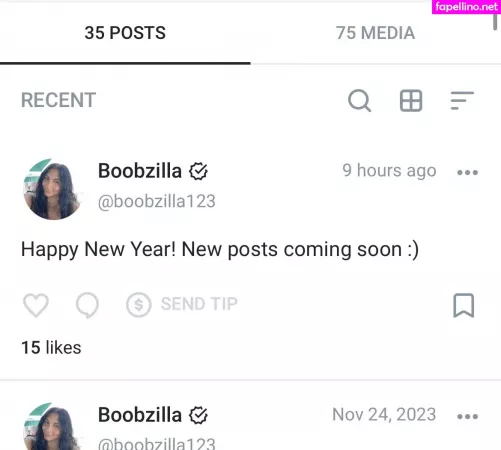Open the 15 likes count
The image size is (501, 450).
[51, 348]
